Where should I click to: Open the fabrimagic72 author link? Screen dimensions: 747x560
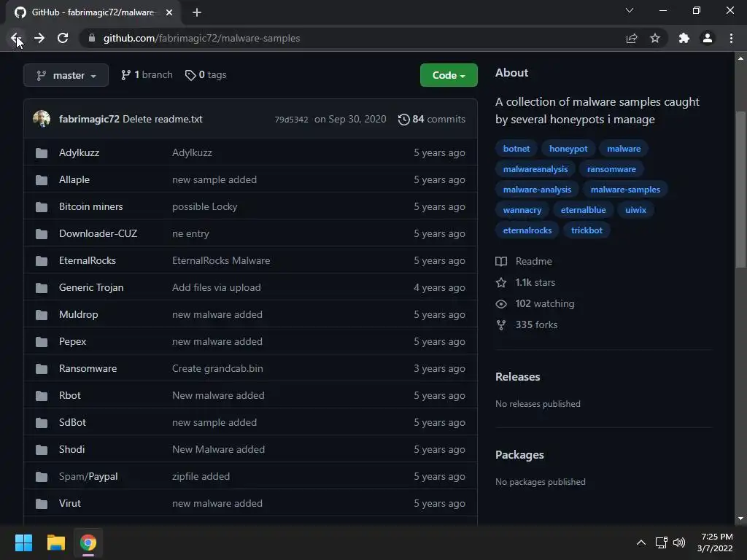[89, 119]
